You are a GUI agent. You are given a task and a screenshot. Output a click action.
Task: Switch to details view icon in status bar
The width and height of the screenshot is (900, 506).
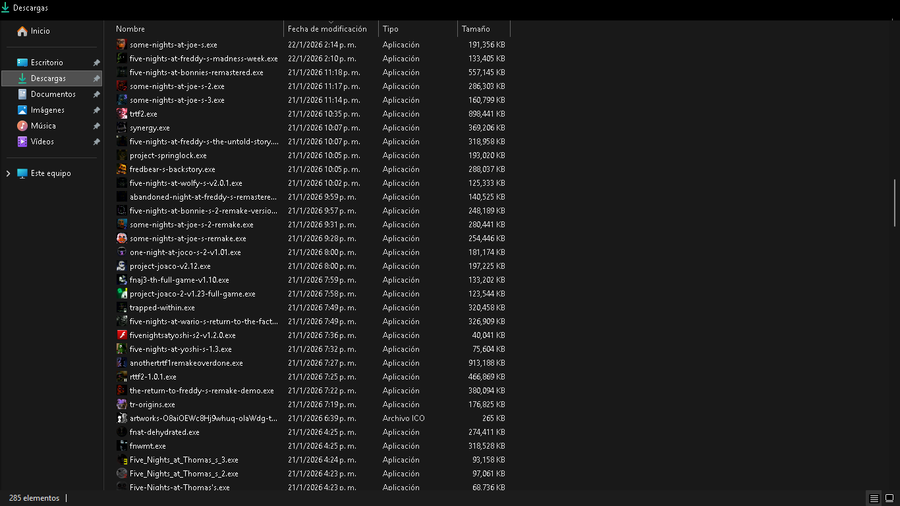pos(874,499)
